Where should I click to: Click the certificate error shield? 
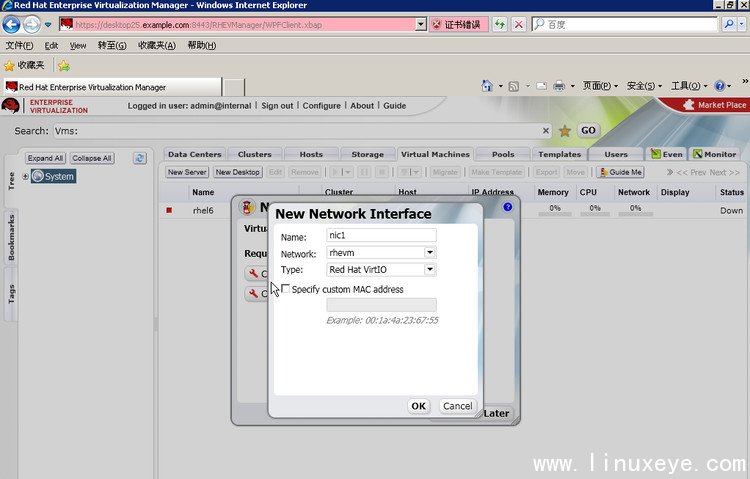pos(436,24)
